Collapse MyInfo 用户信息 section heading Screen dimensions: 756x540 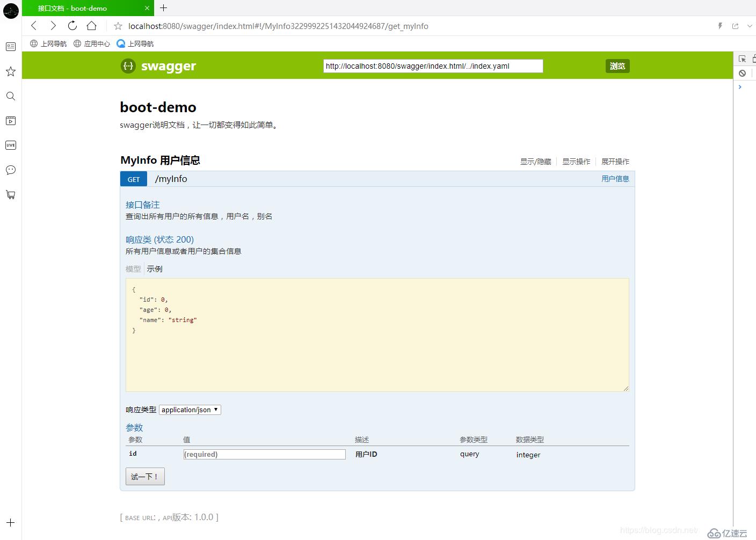click(x=160, y=160)
